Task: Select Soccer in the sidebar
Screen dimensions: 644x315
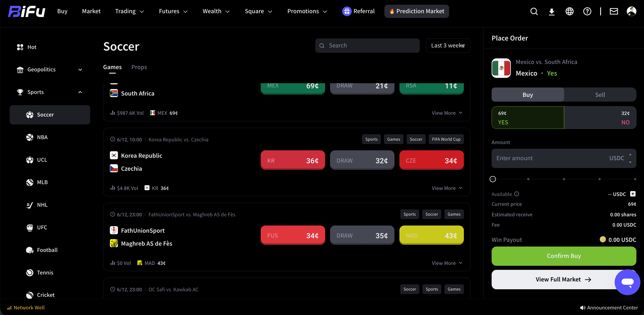Action: click(50, 115)
